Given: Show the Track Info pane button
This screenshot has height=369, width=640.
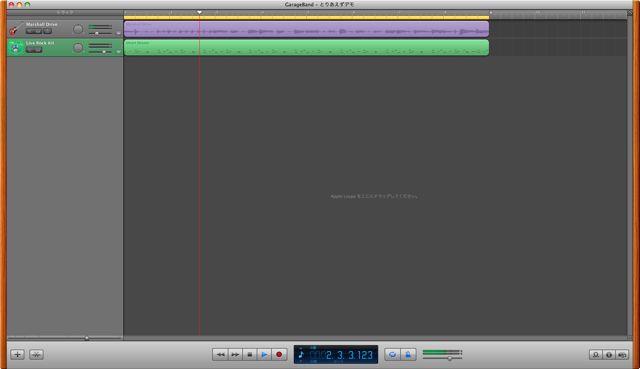Looking at the screenshot, I should pos(609,355).
